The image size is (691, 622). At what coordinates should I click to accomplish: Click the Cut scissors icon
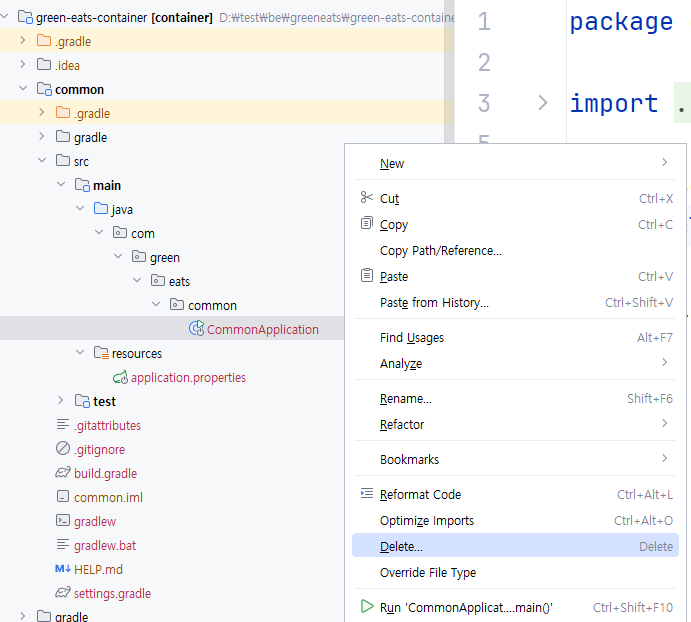pos(366,197)
